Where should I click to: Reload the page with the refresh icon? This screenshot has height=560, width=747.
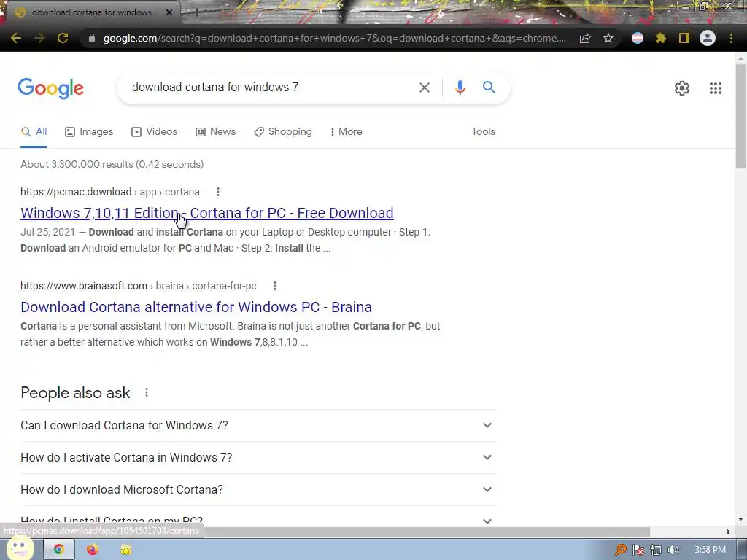coord(63,38)
